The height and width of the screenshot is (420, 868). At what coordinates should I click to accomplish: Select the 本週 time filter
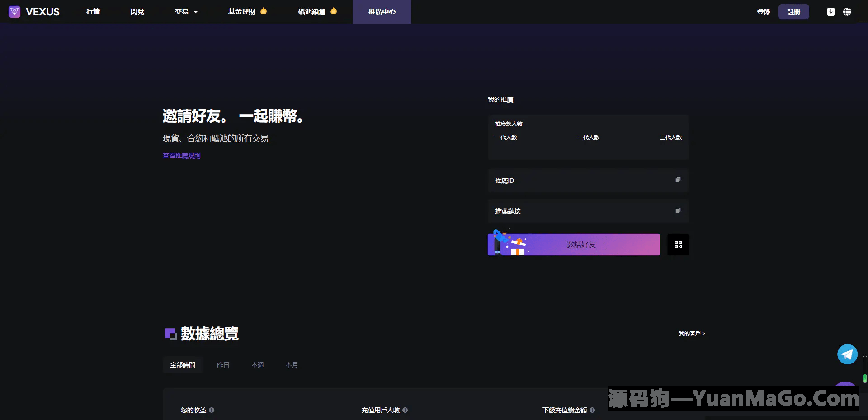click(x=257, y=364)
